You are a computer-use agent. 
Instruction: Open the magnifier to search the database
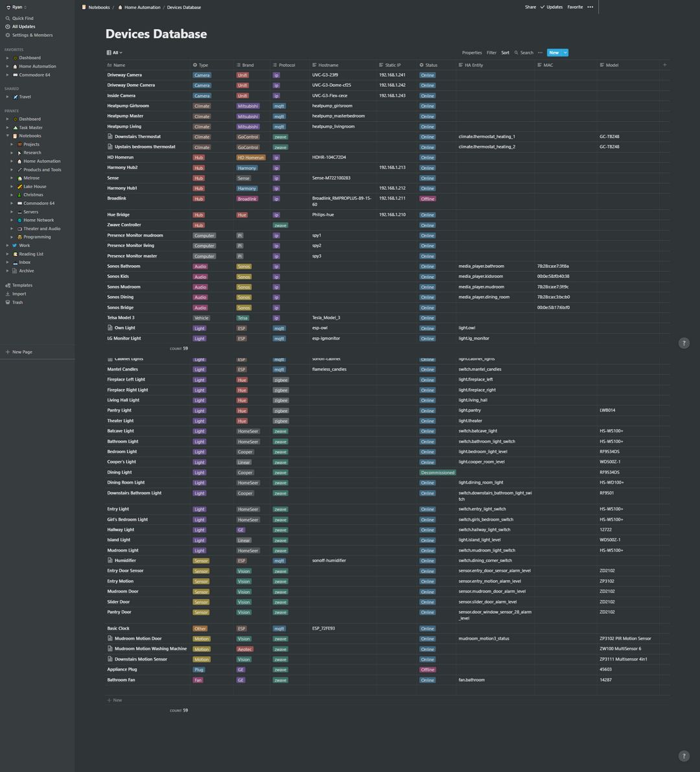pos(515,53)
